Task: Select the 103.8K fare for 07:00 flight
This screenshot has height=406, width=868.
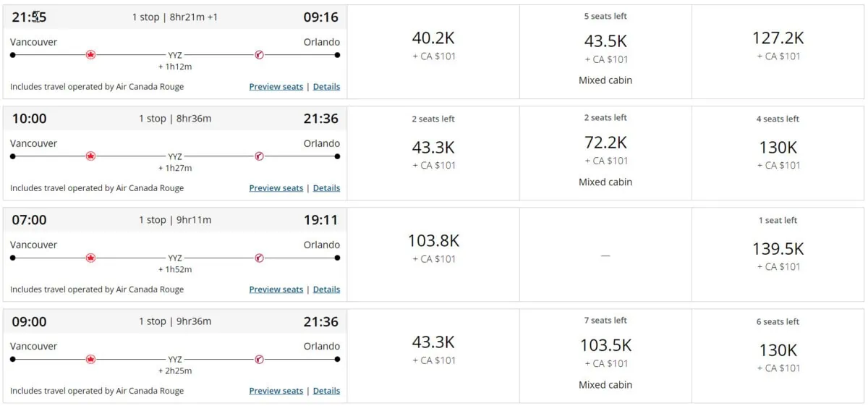Action: point(433,248)
